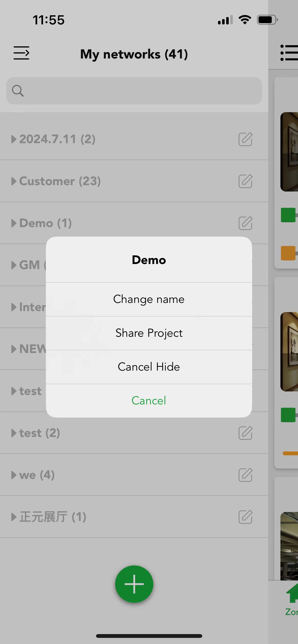298x644 pixels.
Task: Tap the edit icon for Customer group
Action: coord(245,181)
